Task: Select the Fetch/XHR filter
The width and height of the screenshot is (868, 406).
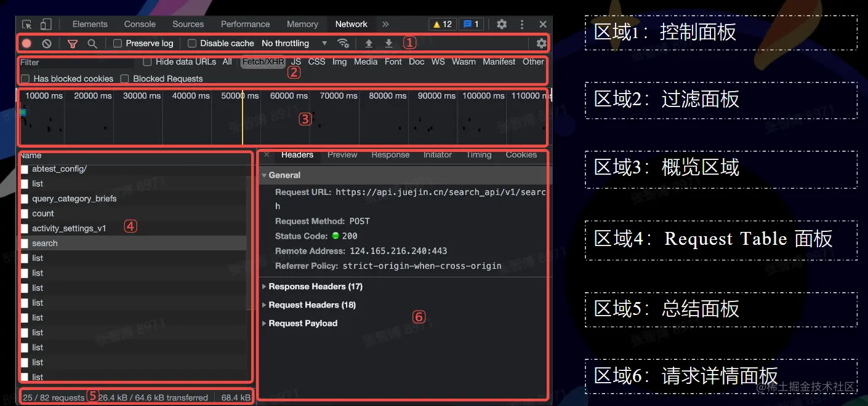Action: coord(263,62)
